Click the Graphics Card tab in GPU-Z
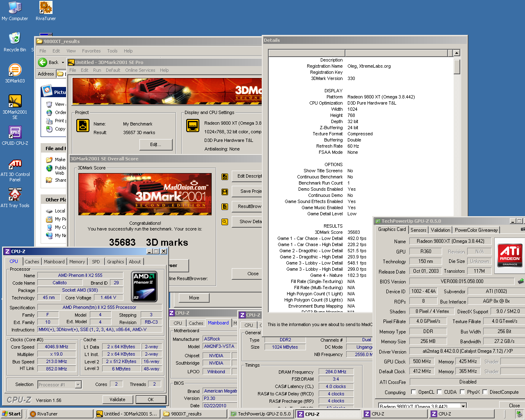The image size is (525, 420). point(392,230)
